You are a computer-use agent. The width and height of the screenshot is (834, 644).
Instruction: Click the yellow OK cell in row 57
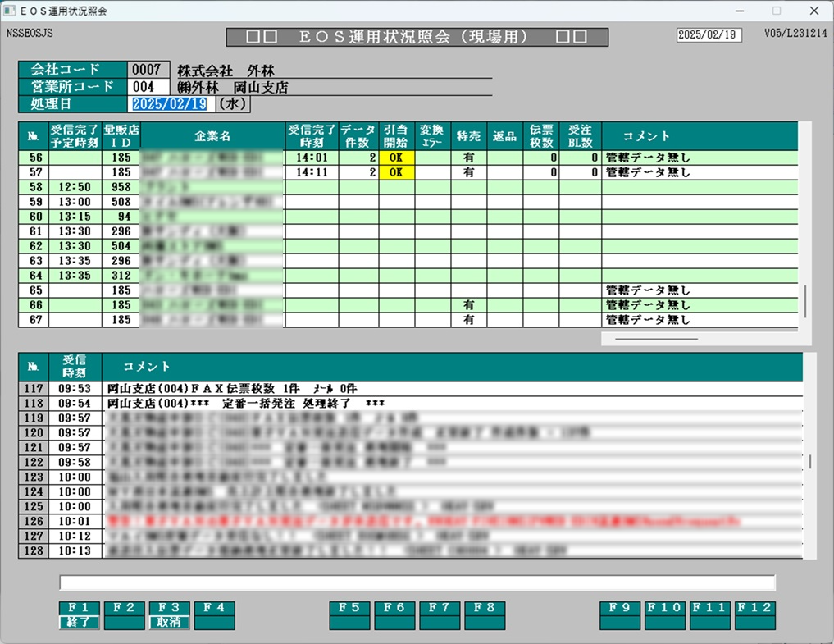pyautogui.click(x=396, y=172)
